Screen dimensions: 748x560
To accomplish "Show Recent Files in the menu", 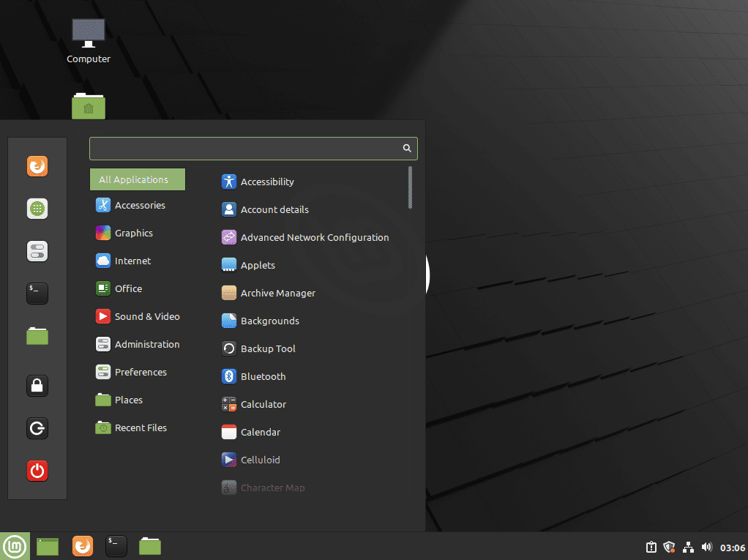I will click(139, 428).
